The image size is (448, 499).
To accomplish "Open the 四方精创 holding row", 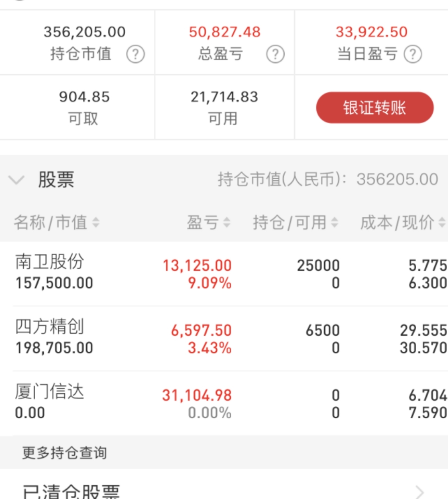I will 224,338.
